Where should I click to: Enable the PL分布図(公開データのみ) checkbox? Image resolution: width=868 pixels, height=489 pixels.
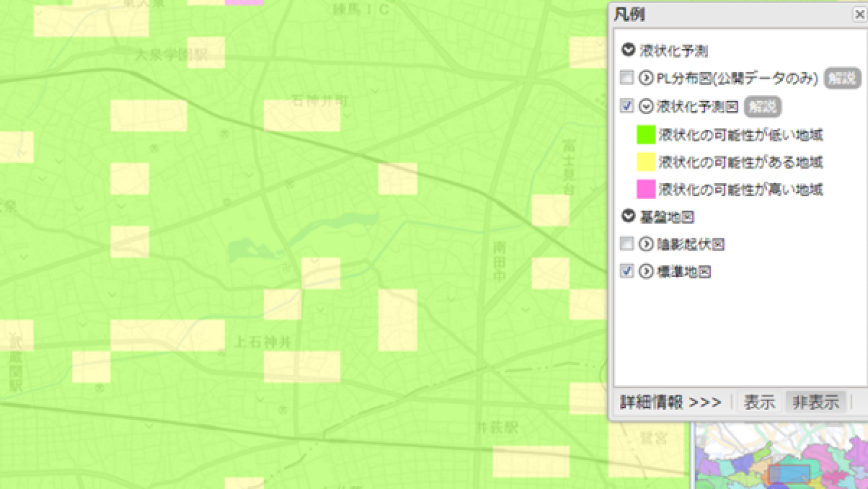click(x=626, y=77)
